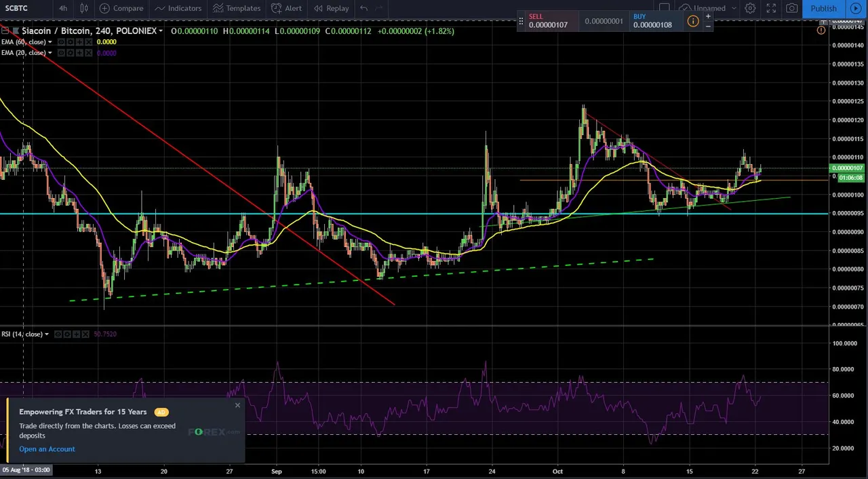Click the play button beside Publish
This screenshot has width=868, height=479.
tap(856, 8)
